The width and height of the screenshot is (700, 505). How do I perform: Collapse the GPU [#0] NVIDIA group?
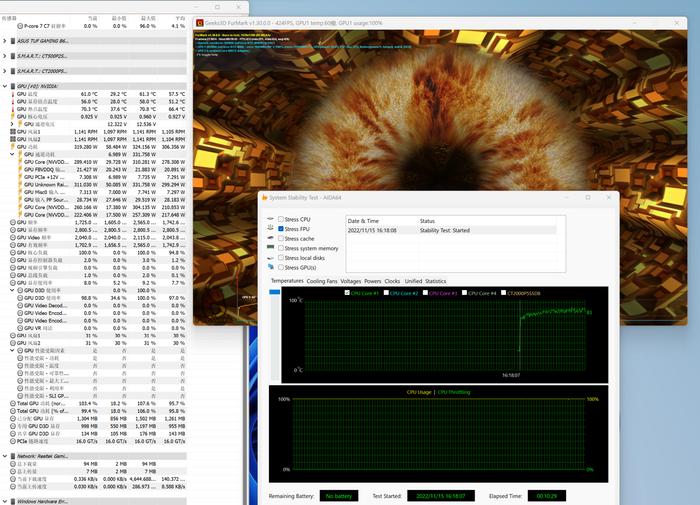tap(5, 86)
